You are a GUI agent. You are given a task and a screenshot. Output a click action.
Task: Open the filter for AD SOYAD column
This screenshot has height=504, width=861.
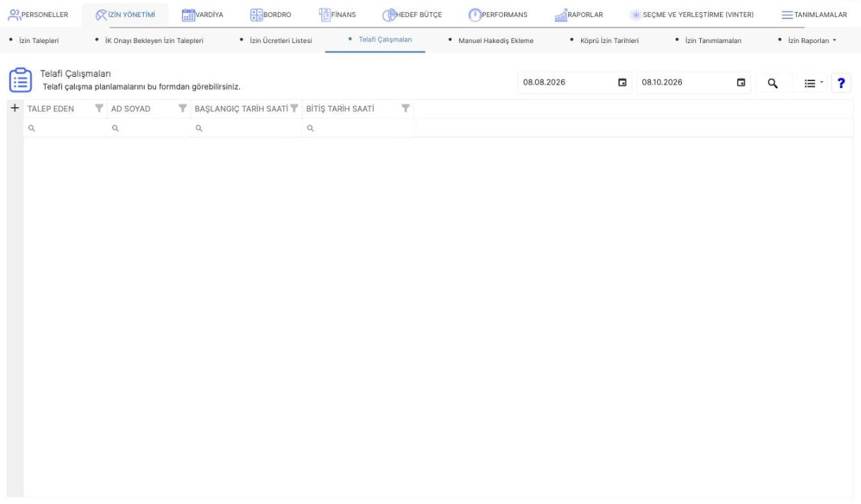pyautogui.click(x=183, y=109)
